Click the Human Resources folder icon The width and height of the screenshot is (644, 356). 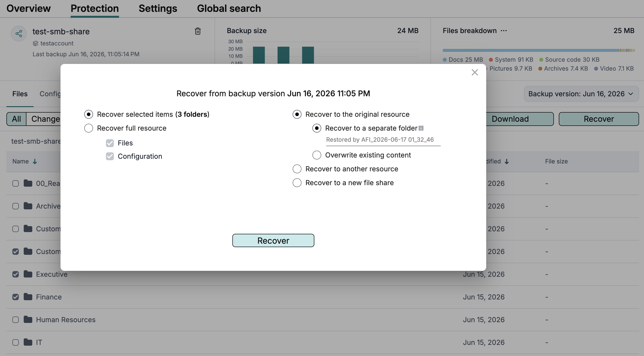[x=28, y=319]
